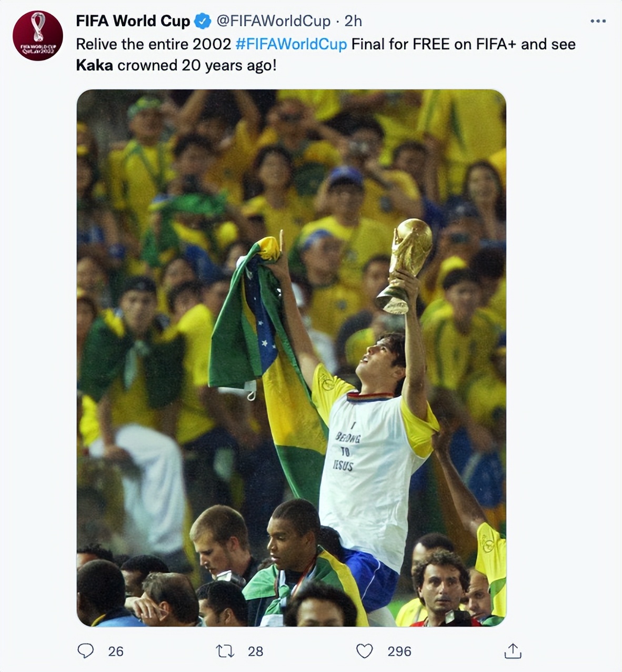Like the tweet with the heart icon
The width and height of the screenshot is (622, 672).
pyautogui.click(x=364, y=651)
